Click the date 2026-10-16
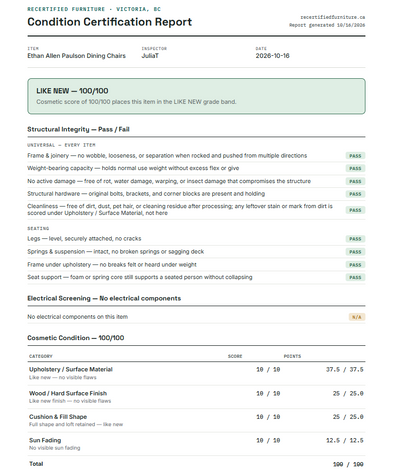 click(x=272, y=56)
